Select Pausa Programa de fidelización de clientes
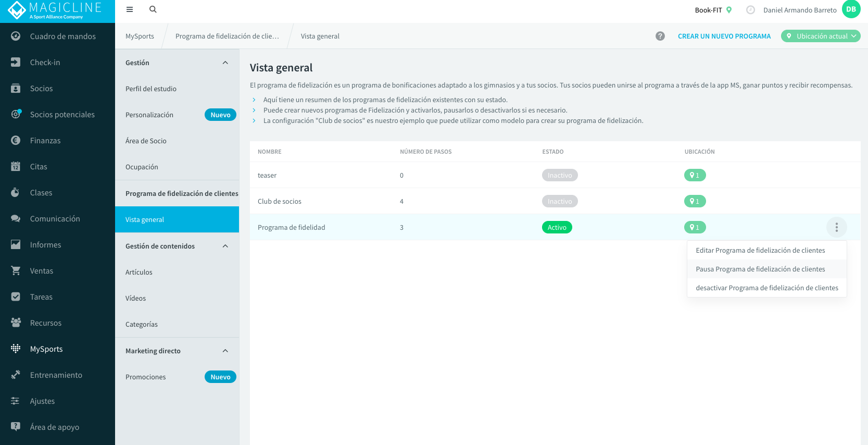This screenshot has height=445, width=868. tap(767, 269)
